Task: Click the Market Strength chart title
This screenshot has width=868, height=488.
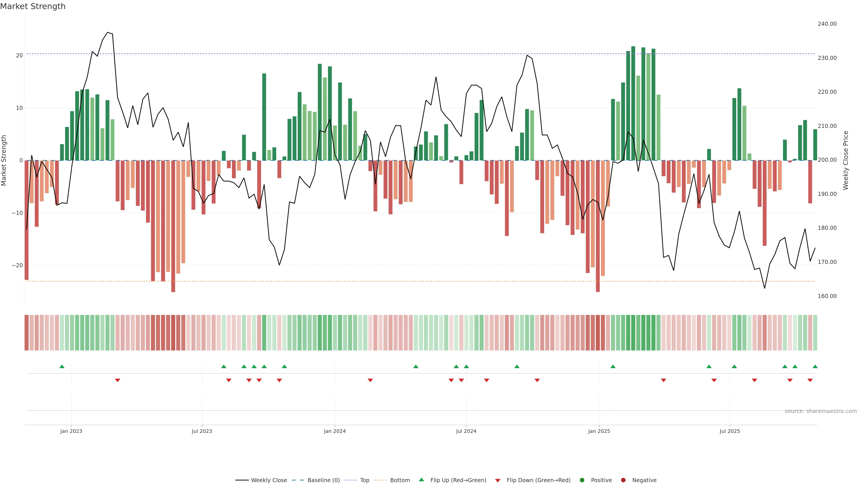Action: (x=33, y=6)
